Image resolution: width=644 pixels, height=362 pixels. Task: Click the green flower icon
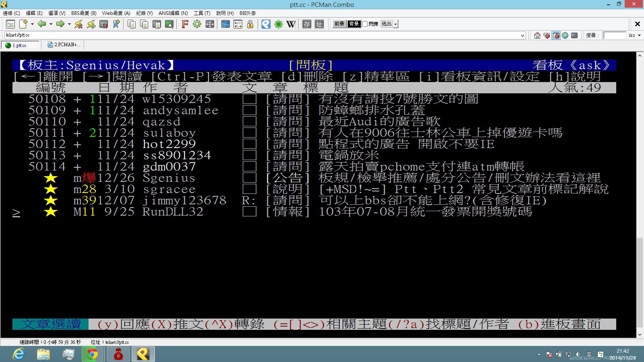(x=279, y=24)
